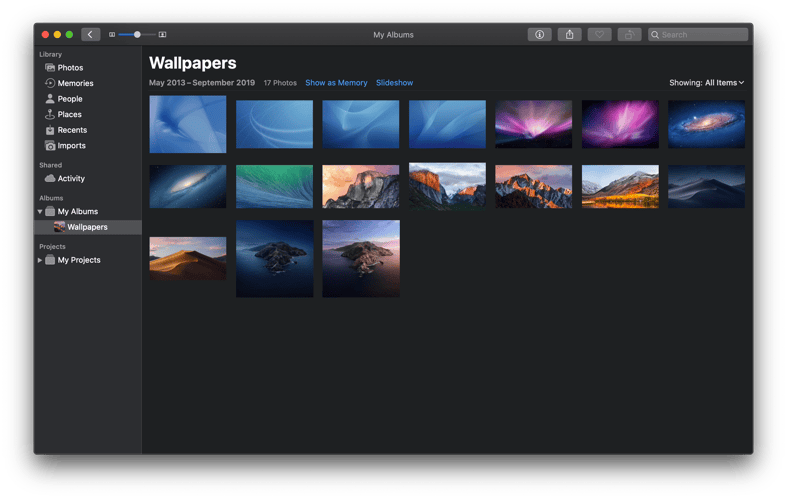787x499 pixels.
Task: Click the Slideshow link
Action: [x=395, y=83]
